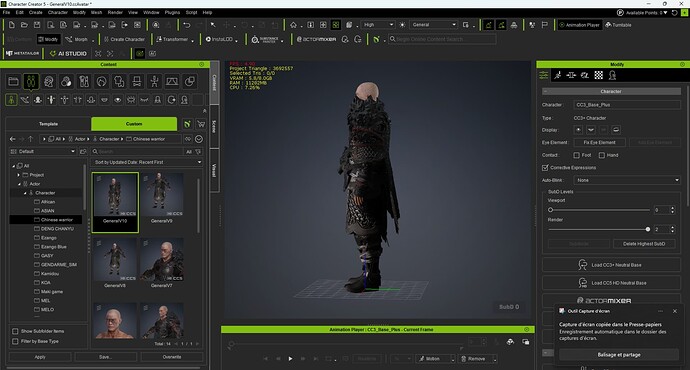Collapse the Character tree node
Image resolution: width=690 pixels, height=370 pixels.
[25, 193]
